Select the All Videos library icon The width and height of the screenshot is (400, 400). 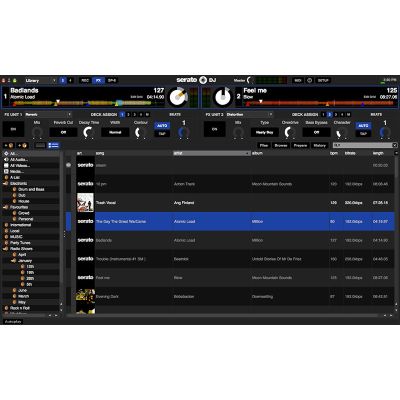(x=6, y=165)
